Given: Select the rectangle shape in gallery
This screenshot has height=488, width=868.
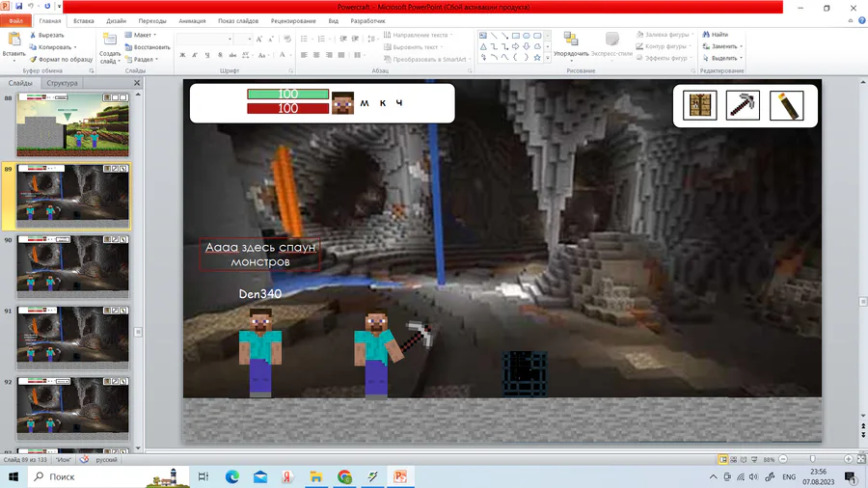Looking at the screenshot, I should coord(515,36).
